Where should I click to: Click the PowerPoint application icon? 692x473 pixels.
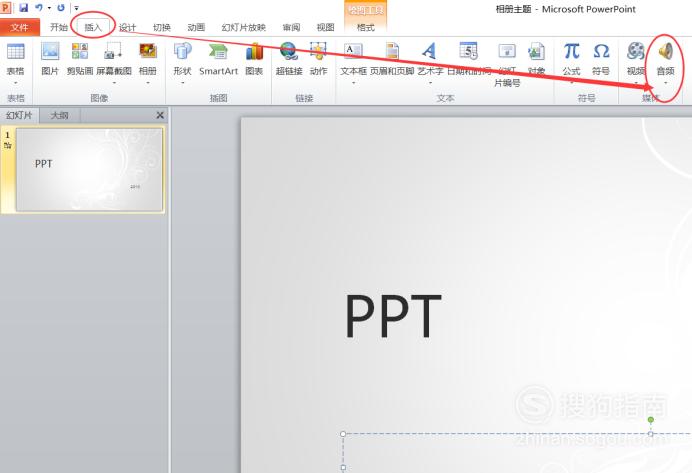[5, 8]
